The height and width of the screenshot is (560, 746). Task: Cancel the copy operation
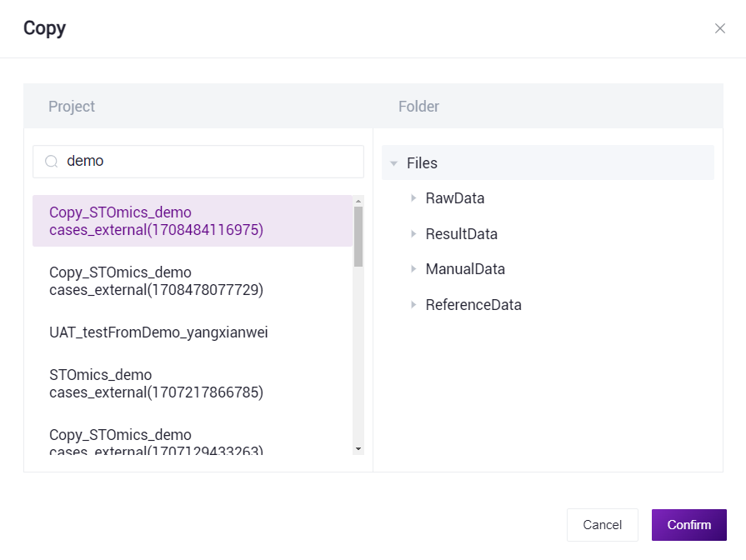[603, 525]
